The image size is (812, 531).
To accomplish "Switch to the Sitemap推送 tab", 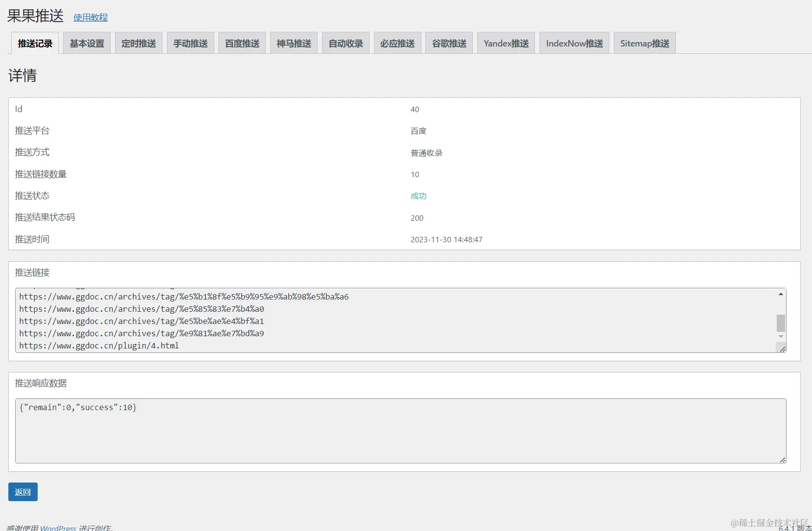I will tap(645, 43).
